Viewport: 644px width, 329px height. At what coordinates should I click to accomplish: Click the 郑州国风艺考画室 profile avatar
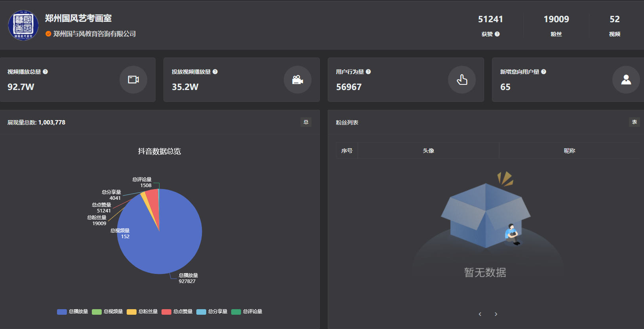click(23, 25)
